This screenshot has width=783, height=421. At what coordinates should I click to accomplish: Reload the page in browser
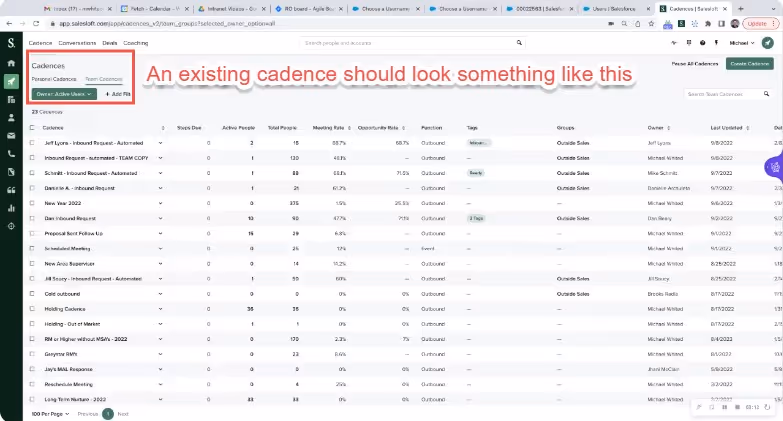click(36, 23)
